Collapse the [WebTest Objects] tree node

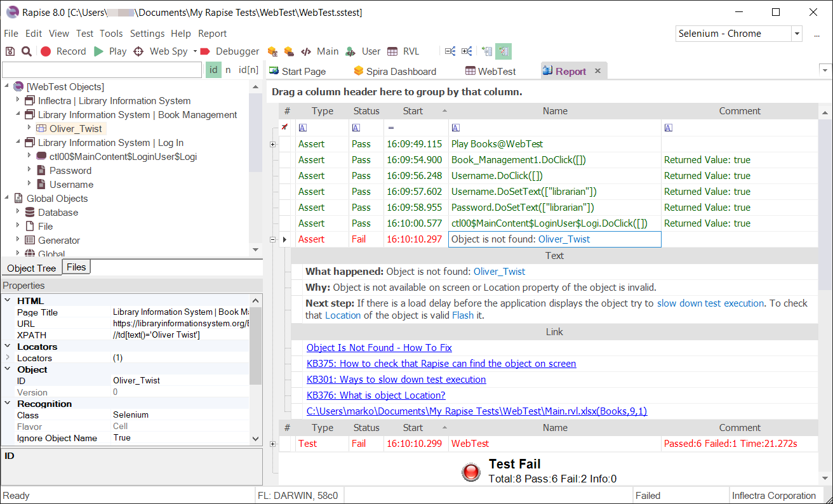point(6,86)
